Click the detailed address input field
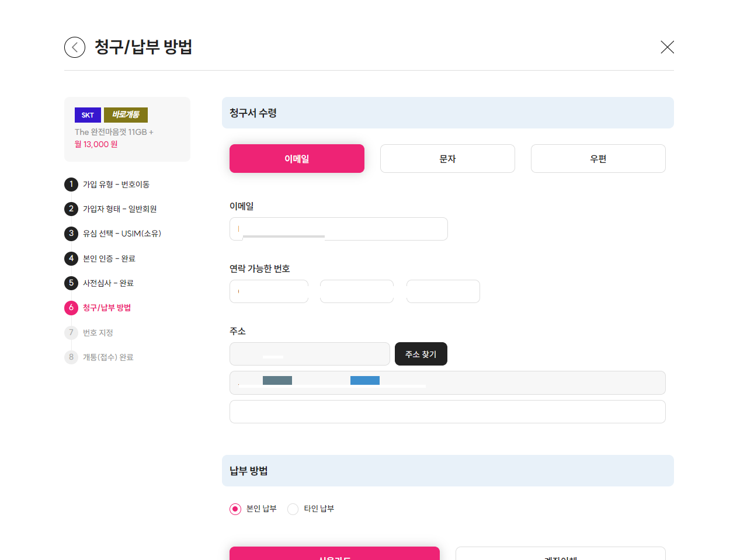Viewport: 747px width, 560px height. click(447, 412)
